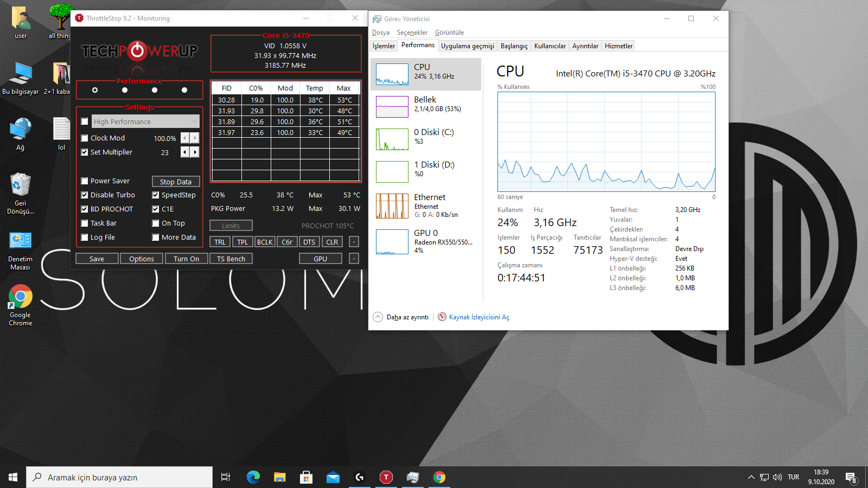Click the Stop Data button
The width and height of the screenshot is (868, 488).
[x=176, y=182]
